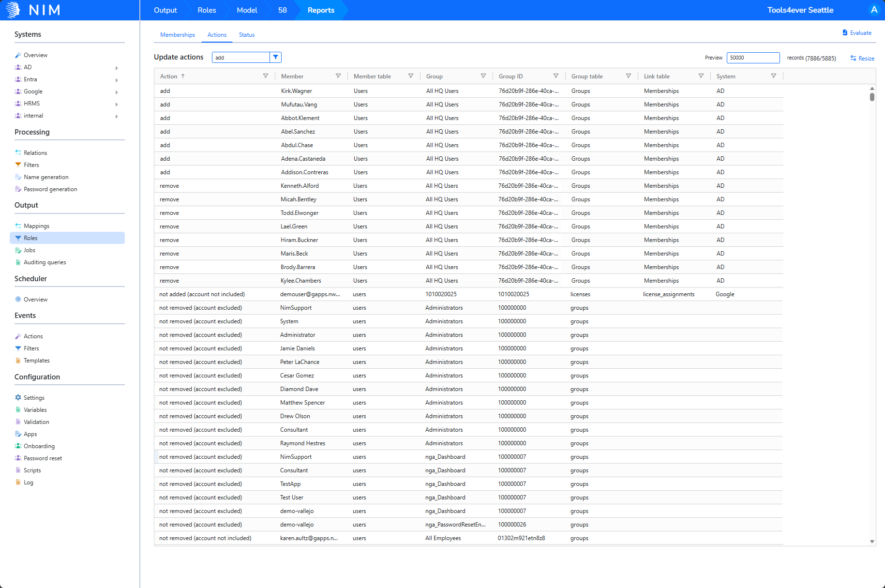Click the Events Actions wrench icon
The width and height of the screenshot is (885, 588).
pos(18,336)
